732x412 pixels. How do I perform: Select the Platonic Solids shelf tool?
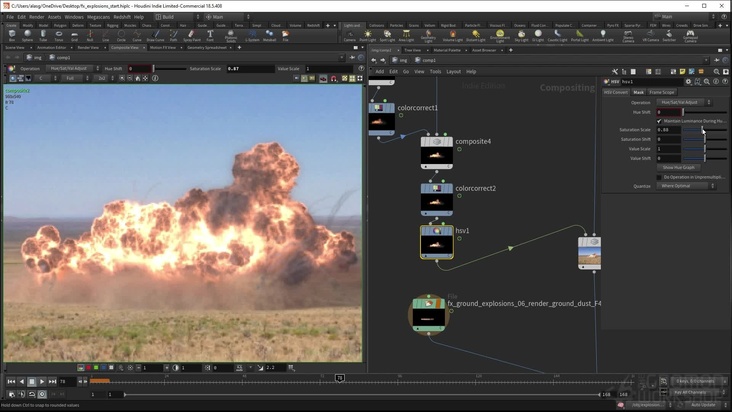231,35
